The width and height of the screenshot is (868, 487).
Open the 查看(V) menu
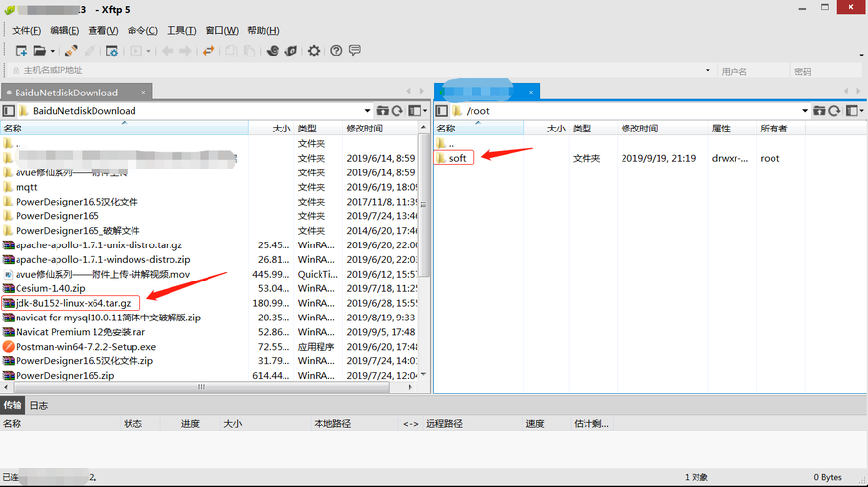103,30
